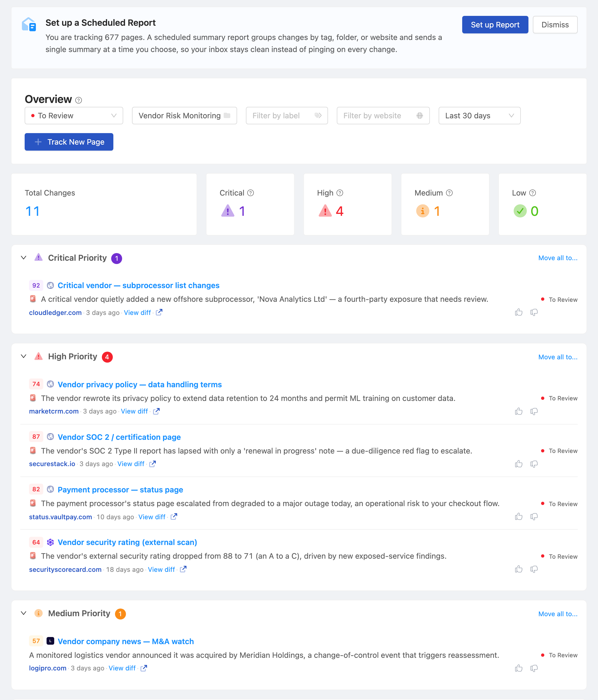Open Vendor security rating external scan item
Viewport: 598px width, 700px height.
tap(127, 542)
